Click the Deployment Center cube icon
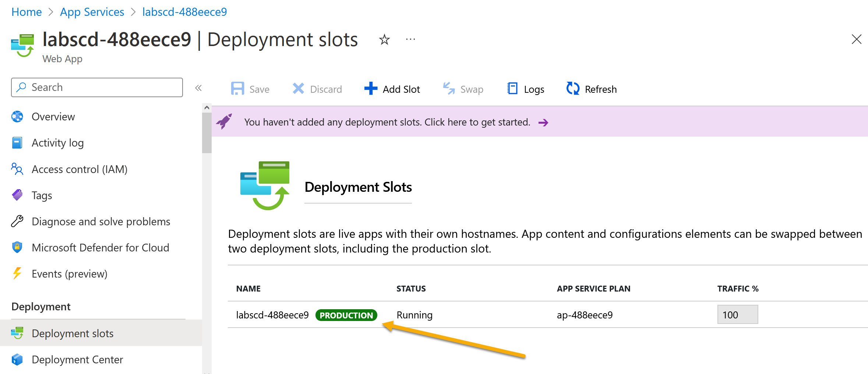868x374 pixels. (17, 360)
